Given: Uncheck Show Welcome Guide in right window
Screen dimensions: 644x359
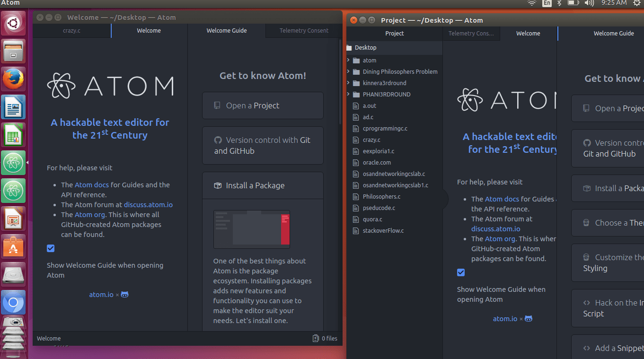Looking at the screenshot, I should (461, 272).
